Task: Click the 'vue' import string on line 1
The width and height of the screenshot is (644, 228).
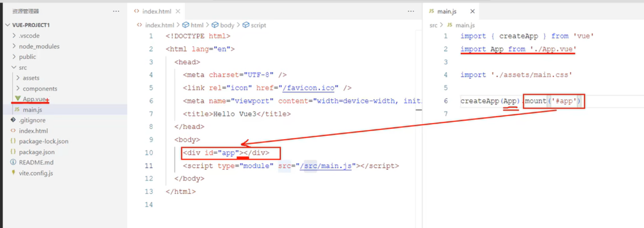Action: pos(583,36)
